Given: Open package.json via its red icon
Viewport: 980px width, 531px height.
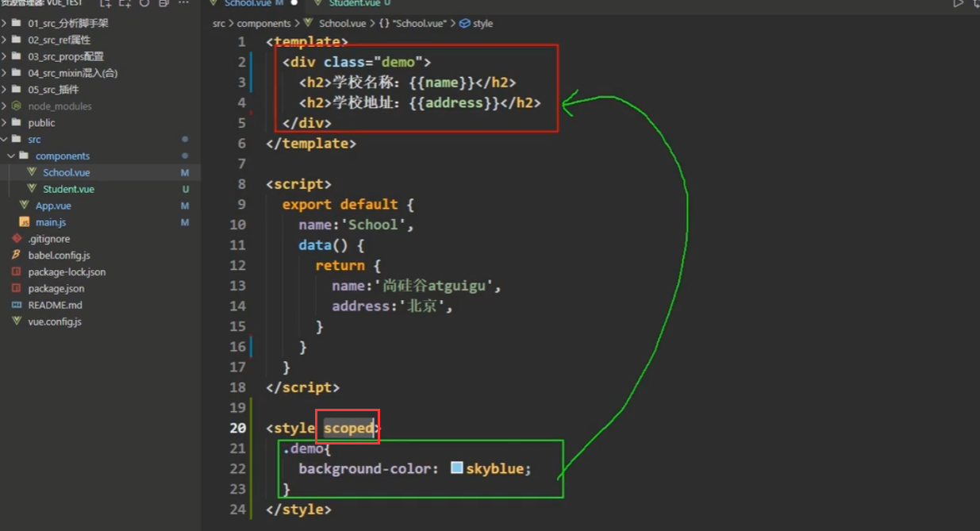Looking at the screenshot, I should [16, 289].
